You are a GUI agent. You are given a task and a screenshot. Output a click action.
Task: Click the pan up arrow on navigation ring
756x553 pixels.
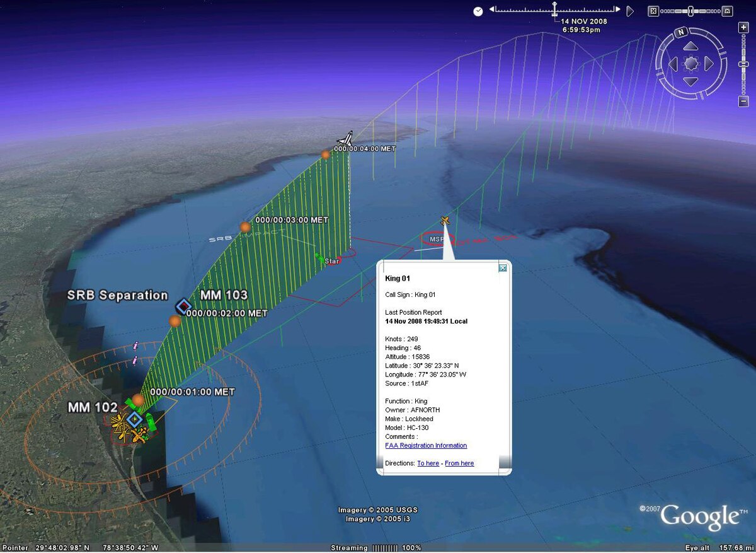691,47
